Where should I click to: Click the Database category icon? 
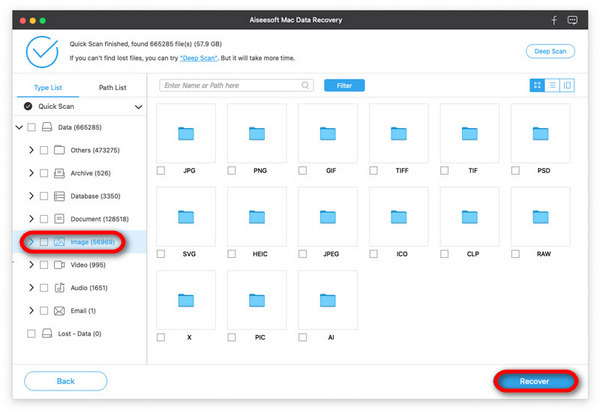tap(59, 196)
